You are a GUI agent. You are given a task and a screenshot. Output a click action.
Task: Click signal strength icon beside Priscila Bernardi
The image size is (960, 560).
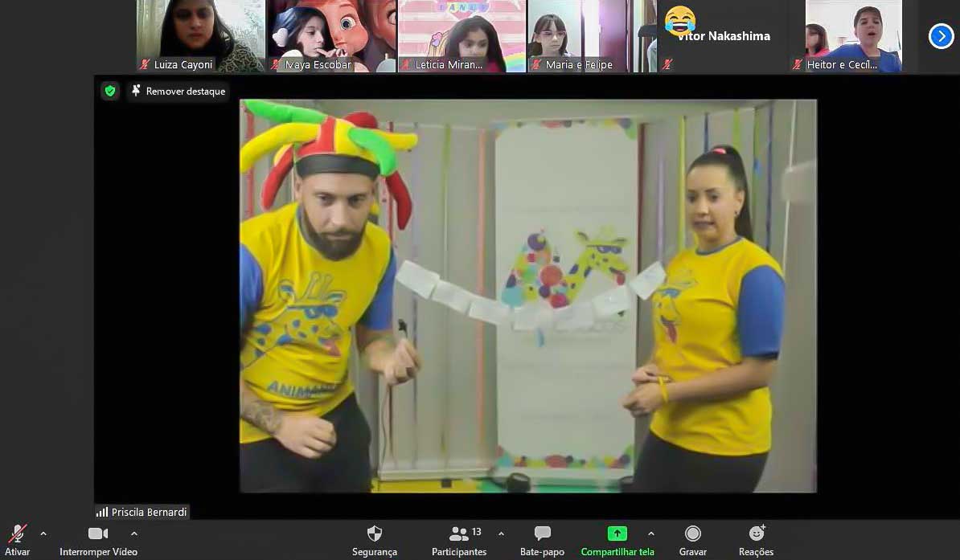102,512
